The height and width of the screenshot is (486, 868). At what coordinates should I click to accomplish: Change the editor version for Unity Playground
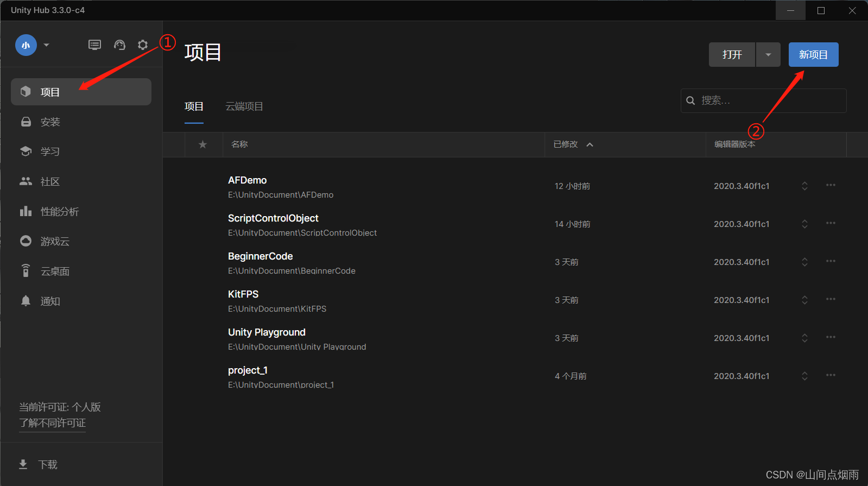804,338
